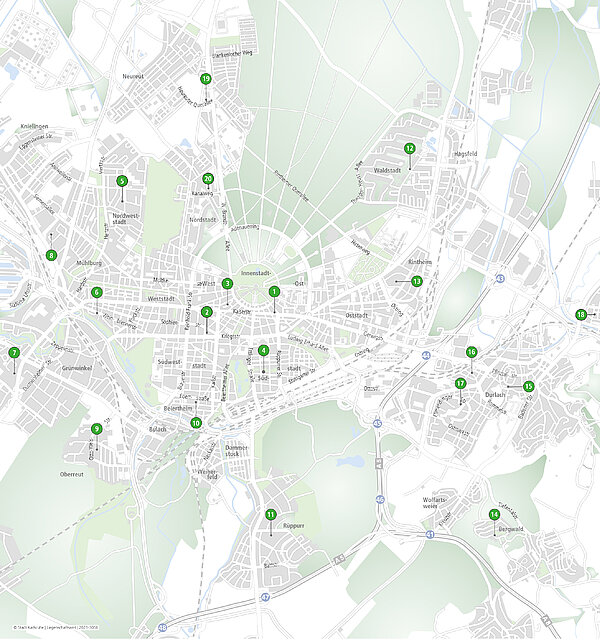Select marker 14 at Bergwald
The image size is (600, 642).
(494, 514)
